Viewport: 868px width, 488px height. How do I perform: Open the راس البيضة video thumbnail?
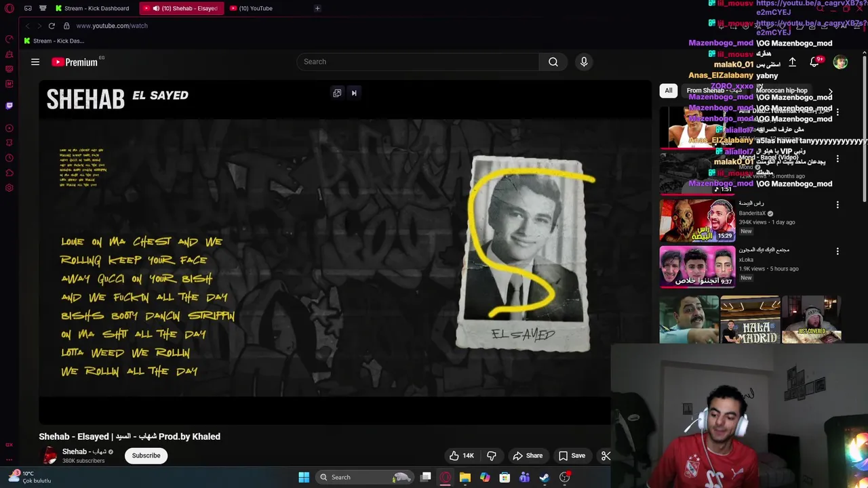[698, 220]
